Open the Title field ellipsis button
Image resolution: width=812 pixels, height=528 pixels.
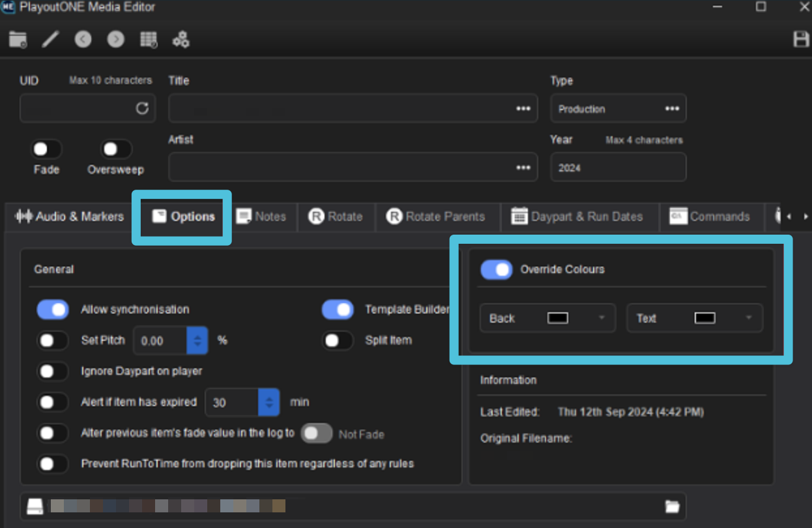[523, 109]
